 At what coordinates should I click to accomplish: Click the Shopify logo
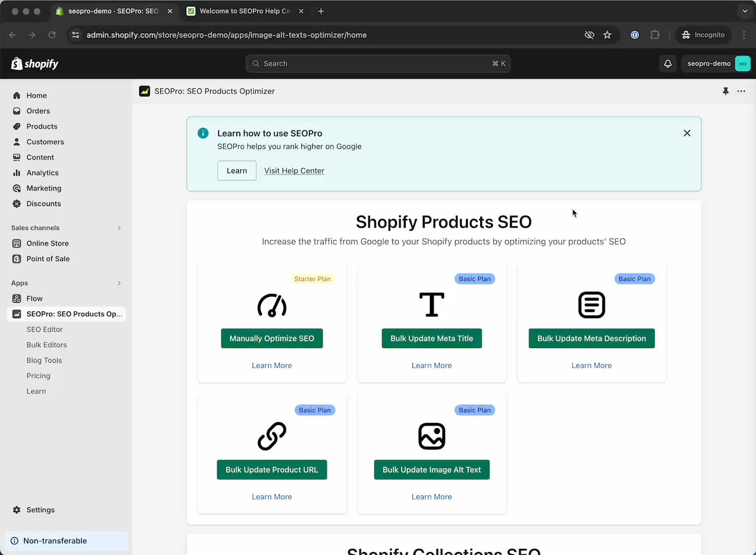[x=35, y=64]
